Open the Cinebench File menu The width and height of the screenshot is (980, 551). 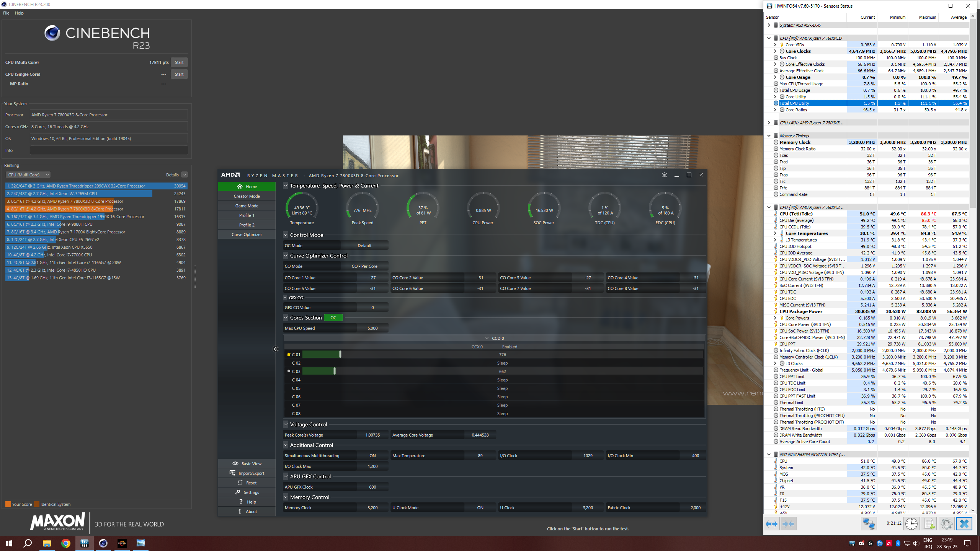click(x=6, y=13)
